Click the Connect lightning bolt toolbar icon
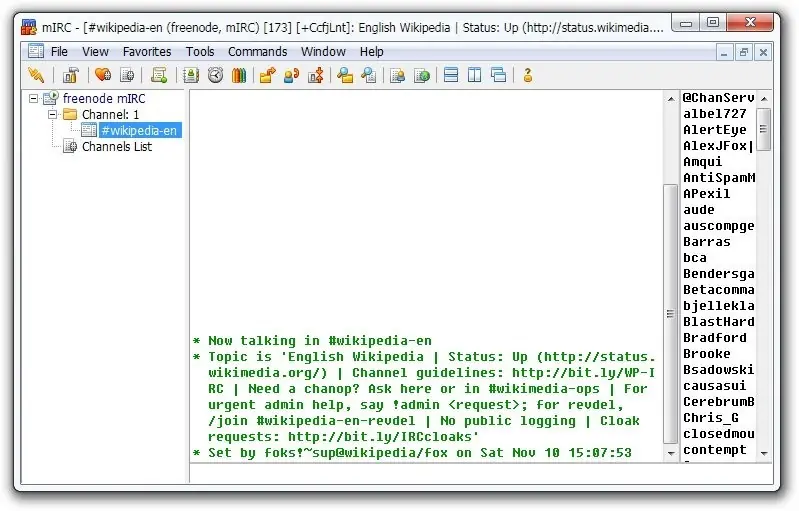799x511 pixels. pyautogui.click(x=36, y=75)
